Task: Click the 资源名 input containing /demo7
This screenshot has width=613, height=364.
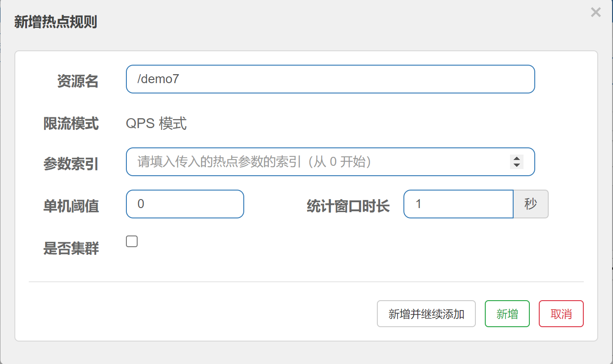Action: (330, 79)
